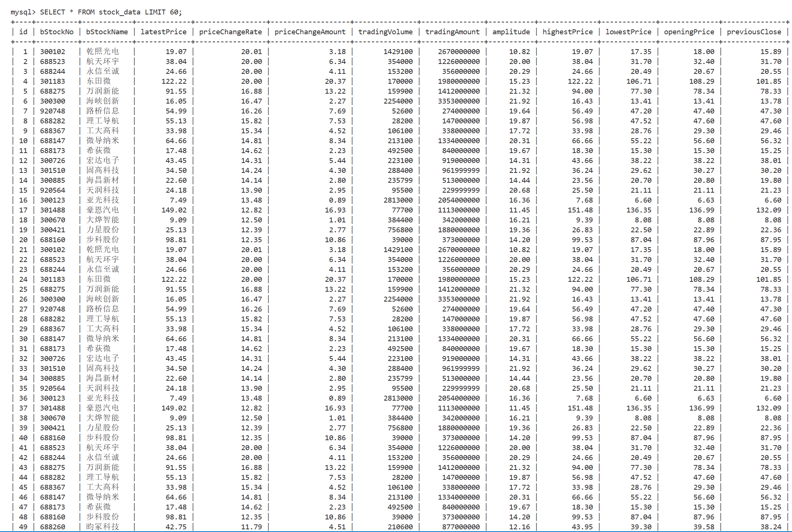
Task: Click the priceChangeRate column header
Action: click(x=230, y=32)
